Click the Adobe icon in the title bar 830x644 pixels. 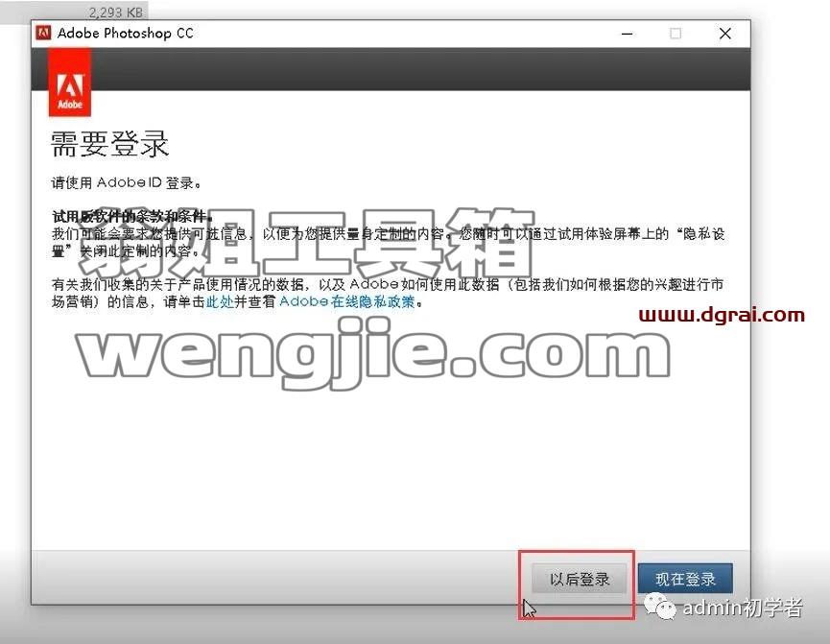click(x=43, y=33)
